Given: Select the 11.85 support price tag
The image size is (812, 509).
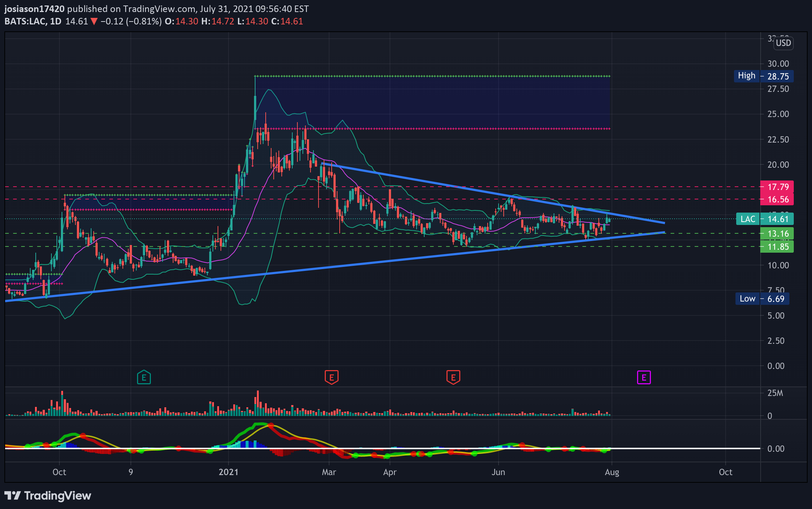Looking at the screenshot, I should click(x=777, y=247).
